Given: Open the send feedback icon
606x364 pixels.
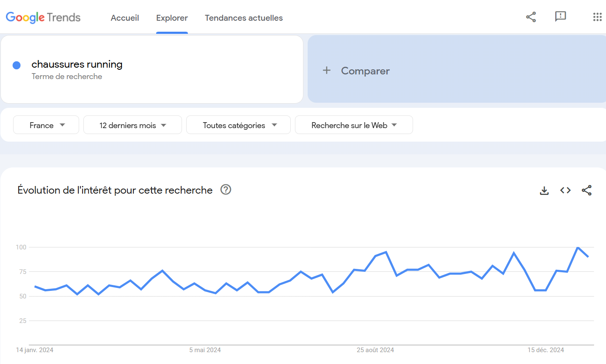Looking at the screenshot, I should (x=560, y=17).
